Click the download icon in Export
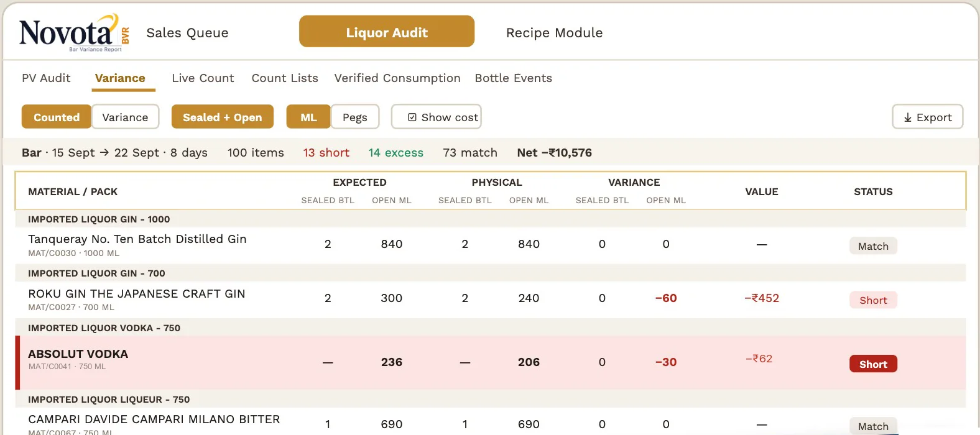This screenshot has width=980, height=435. [x=908, y=117]
